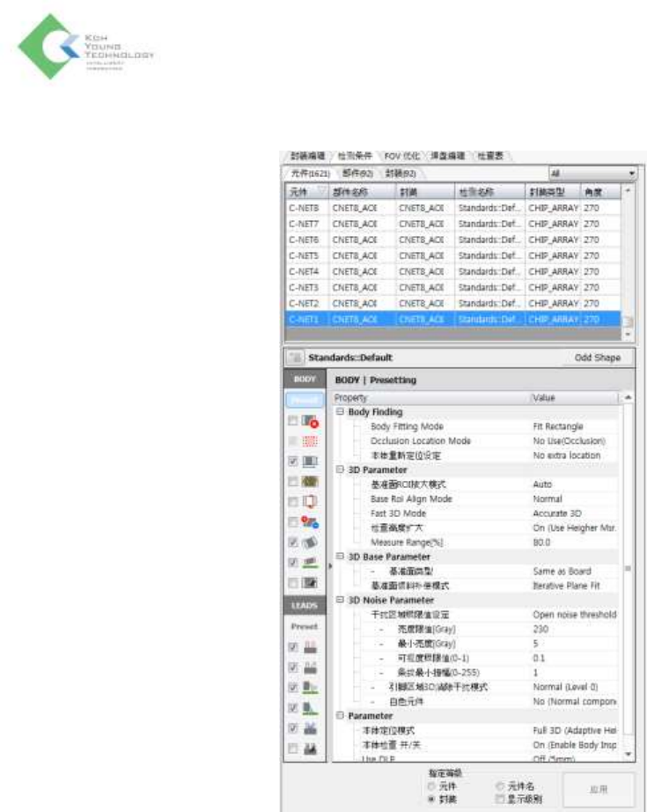647x812 pixels.
Task: Select the tilted gray chip body icon
Action: point(310,543)
